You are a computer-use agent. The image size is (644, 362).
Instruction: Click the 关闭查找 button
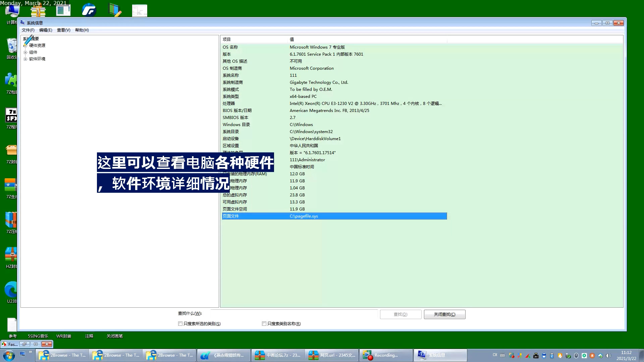point(444,314)
